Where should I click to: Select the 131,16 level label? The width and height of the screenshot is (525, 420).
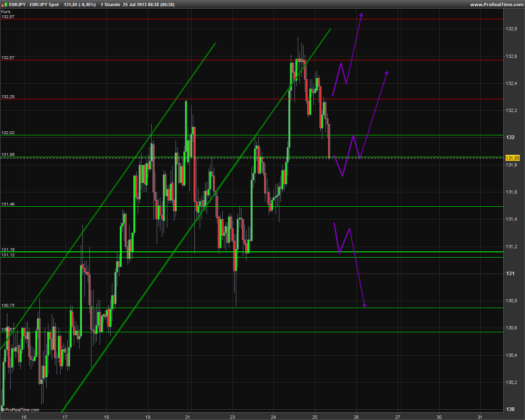pyautogui.click(x=8, y=249)
